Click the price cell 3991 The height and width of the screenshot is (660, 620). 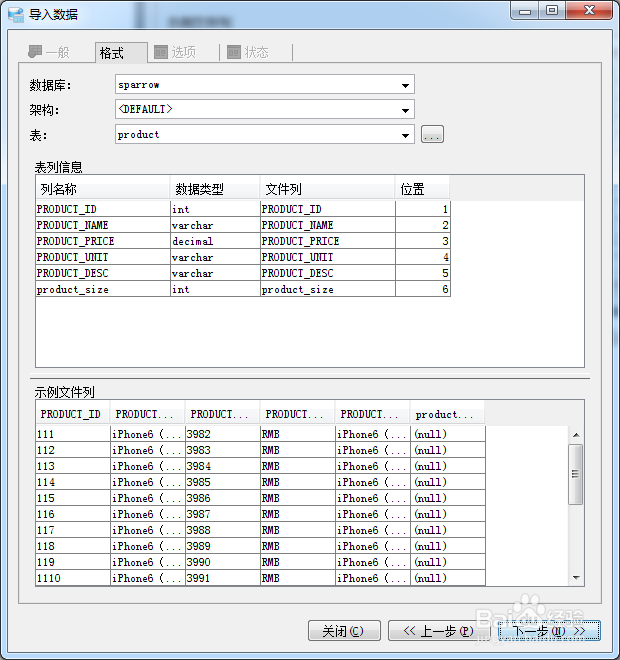click(223, 578)
